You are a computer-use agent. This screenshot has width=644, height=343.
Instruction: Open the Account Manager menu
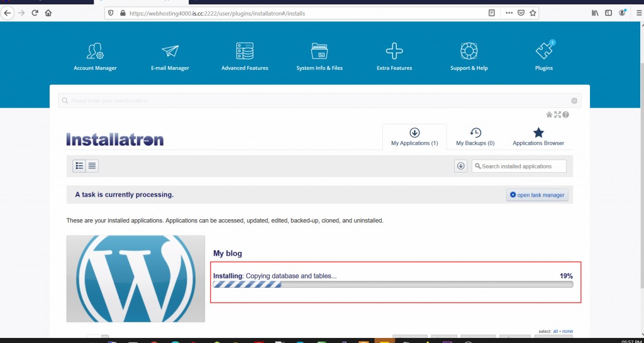(95, 57)
